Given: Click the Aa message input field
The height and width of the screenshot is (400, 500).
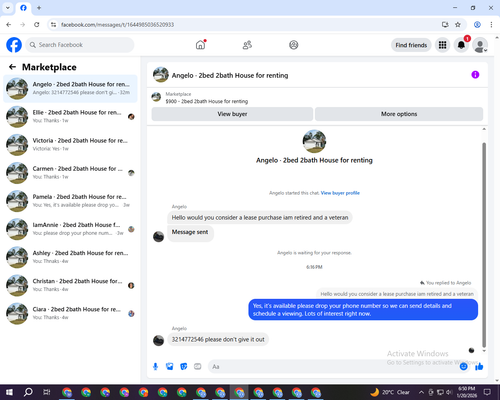Looking at the screenshot, I should pyautogui.click(x=333, y=367).
